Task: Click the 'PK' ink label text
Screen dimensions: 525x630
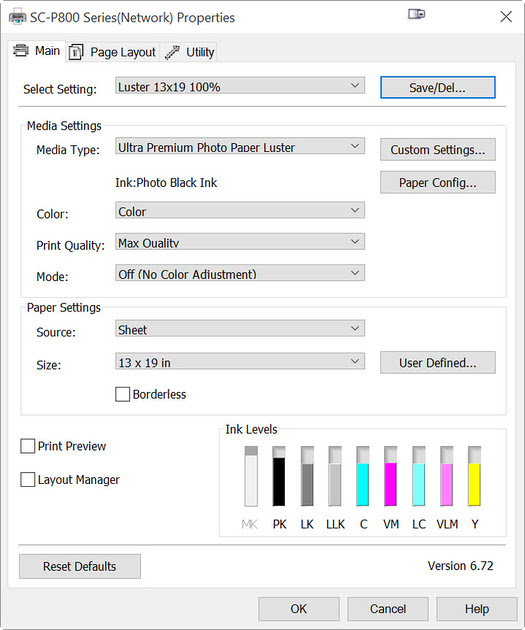Action: coord(280,524)
